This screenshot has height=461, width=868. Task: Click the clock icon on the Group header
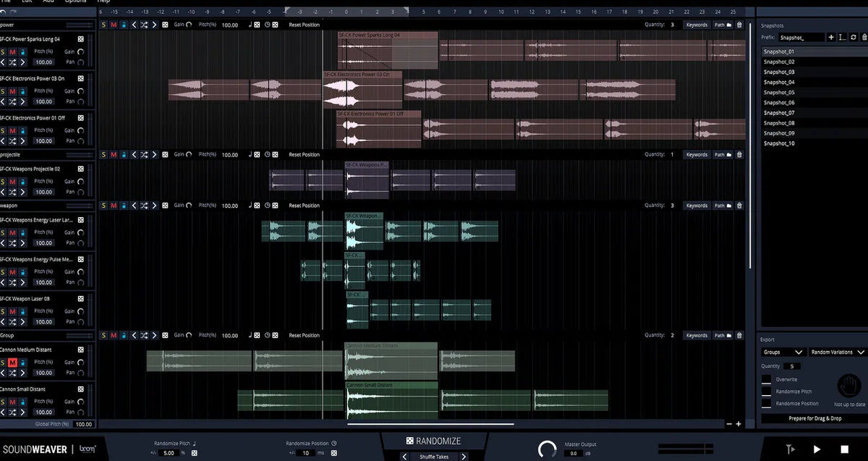point(267,335)
